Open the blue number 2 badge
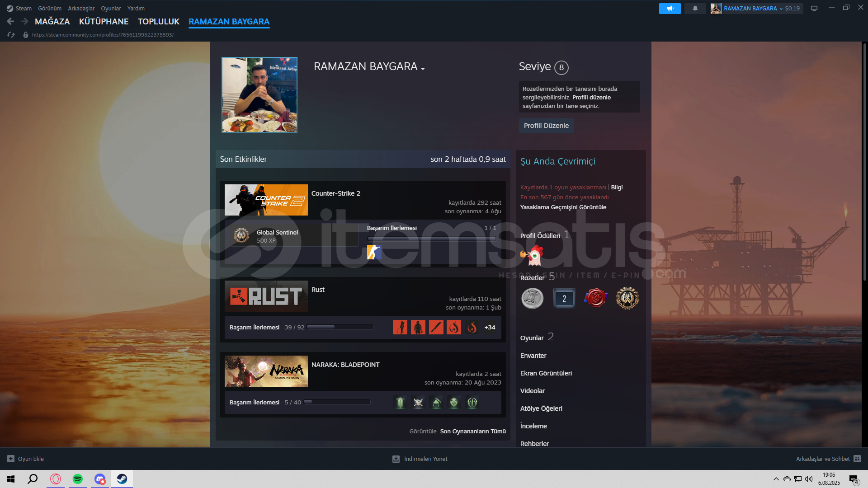The image size is (868, 488). click(564, 299)
